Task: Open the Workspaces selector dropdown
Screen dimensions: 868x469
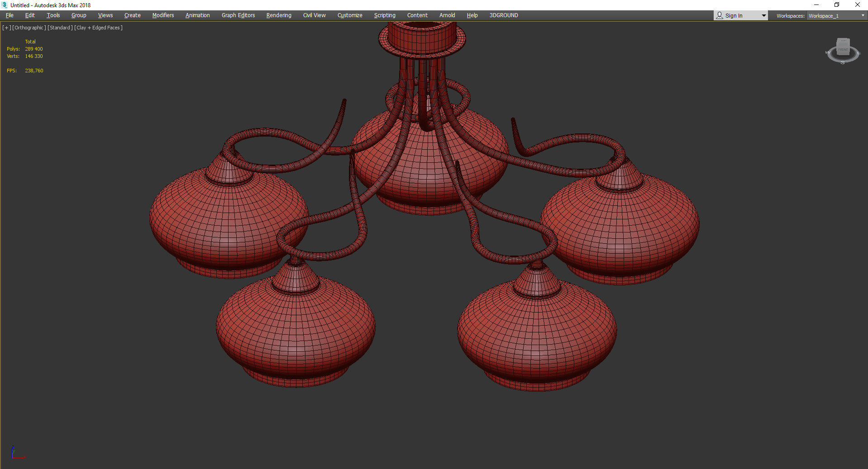Action: [836, 16]
